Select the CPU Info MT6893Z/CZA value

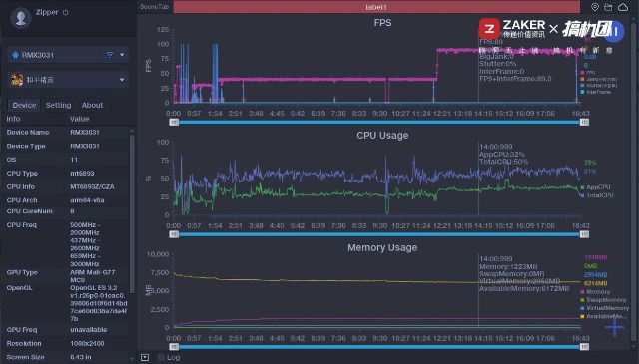pyautogui.click(x=92, y=186)
